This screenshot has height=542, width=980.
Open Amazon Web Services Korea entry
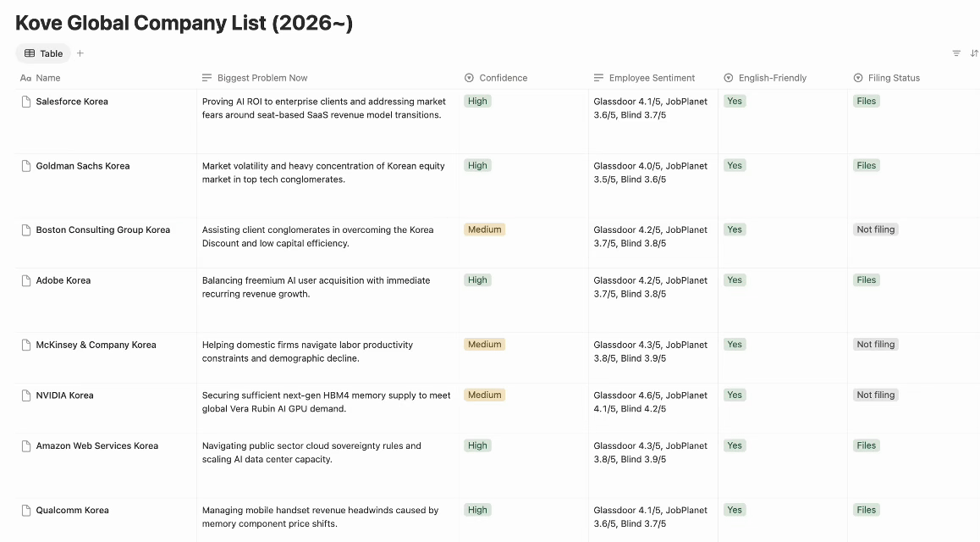click(96, 446)
